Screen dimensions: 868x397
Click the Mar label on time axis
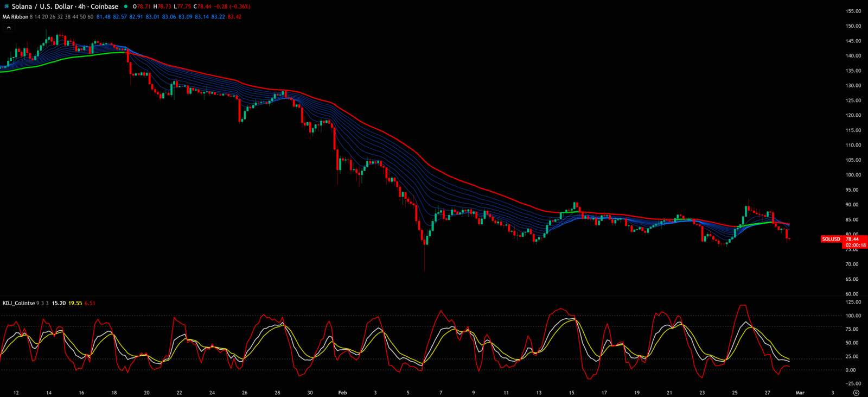800,393
